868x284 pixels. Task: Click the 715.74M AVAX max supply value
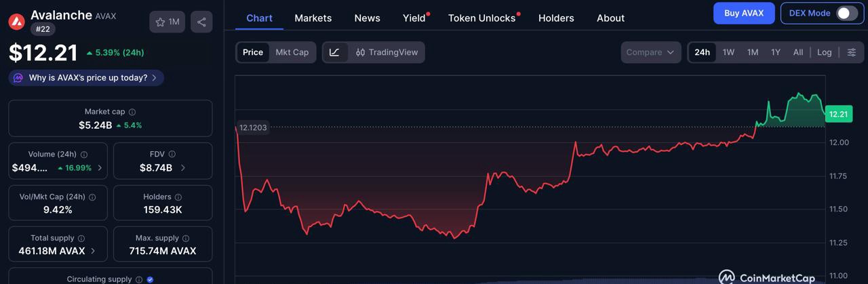click(163, 251)
